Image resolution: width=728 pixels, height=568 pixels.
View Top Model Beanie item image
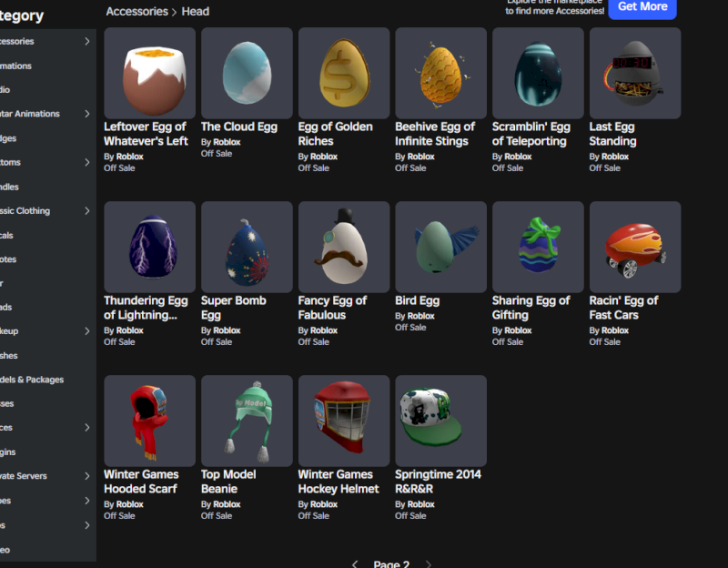point(247,421)
